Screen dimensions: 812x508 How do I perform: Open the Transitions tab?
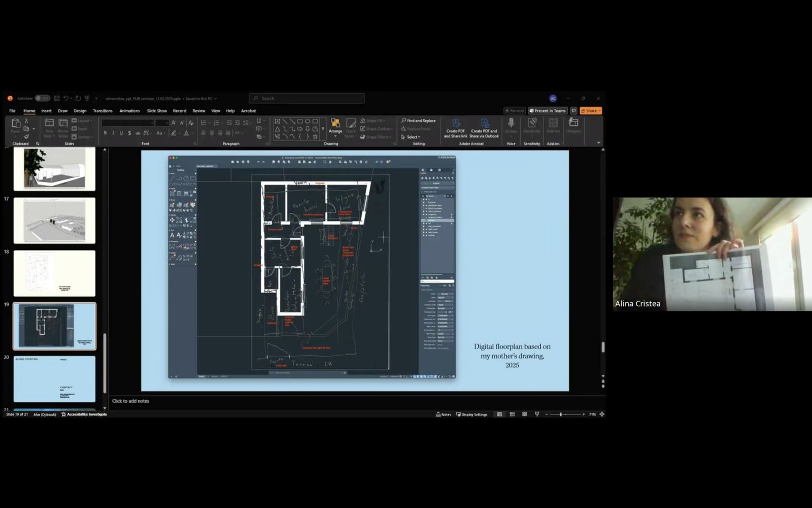pos(103,111)
